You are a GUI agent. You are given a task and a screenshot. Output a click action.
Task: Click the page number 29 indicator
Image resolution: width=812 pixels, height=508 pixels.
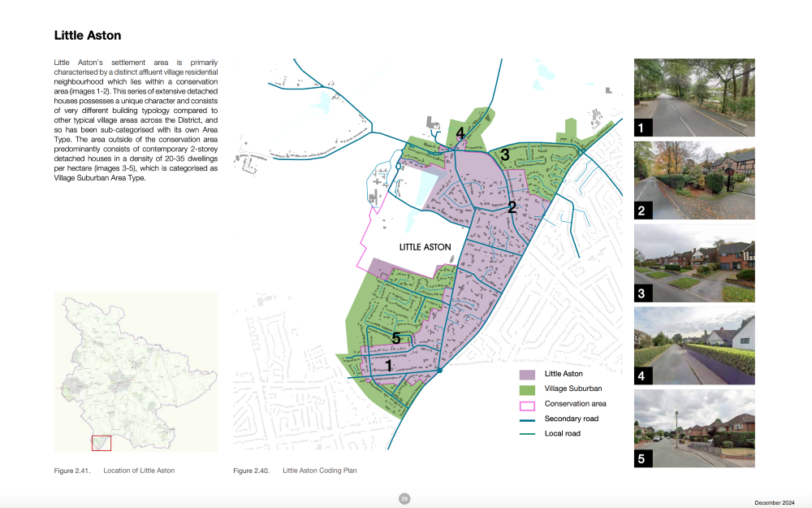(404, 498)
